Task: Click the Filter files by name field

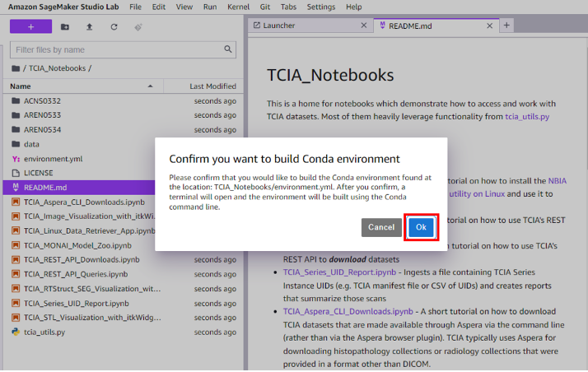Action: [x=123, y=49]
